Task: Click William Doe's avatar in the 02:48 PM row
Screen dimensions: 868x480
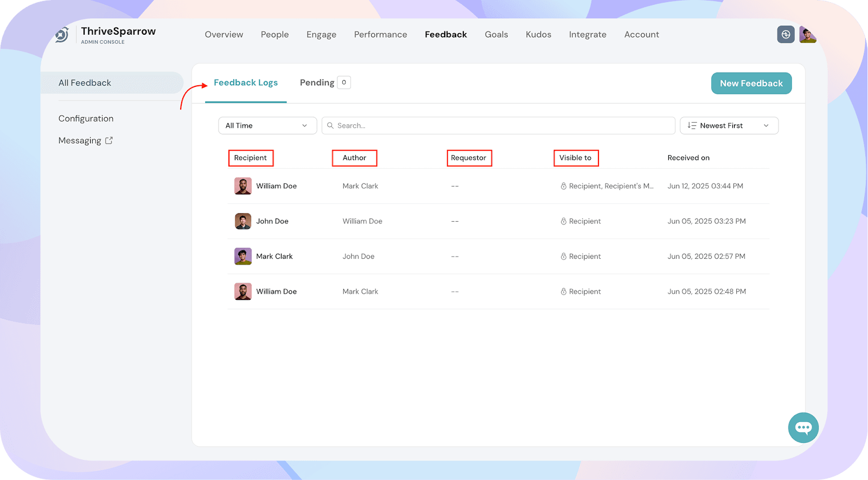Action: point(243,292)
